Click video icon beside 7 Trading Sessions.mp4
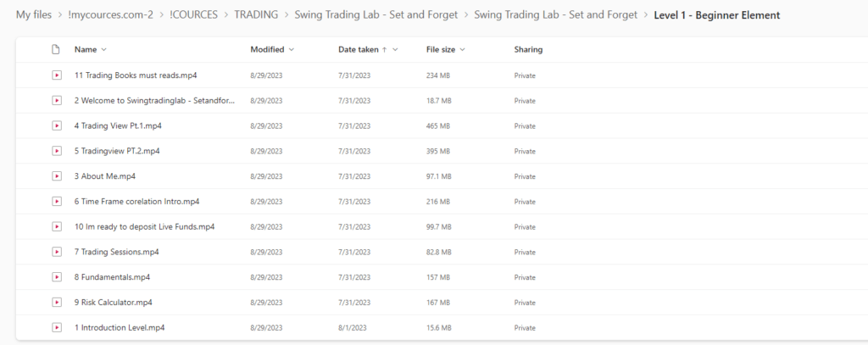 (56, 252)
